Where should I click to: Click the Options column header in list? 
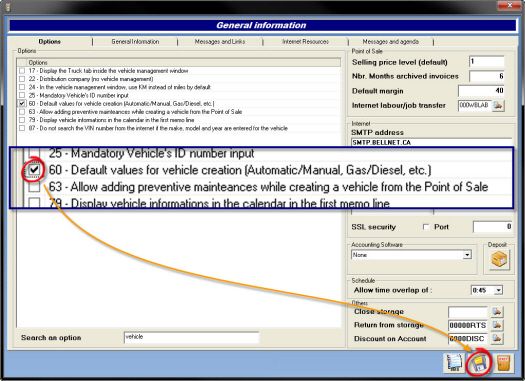pyautogui.click(x=183, y=63)
